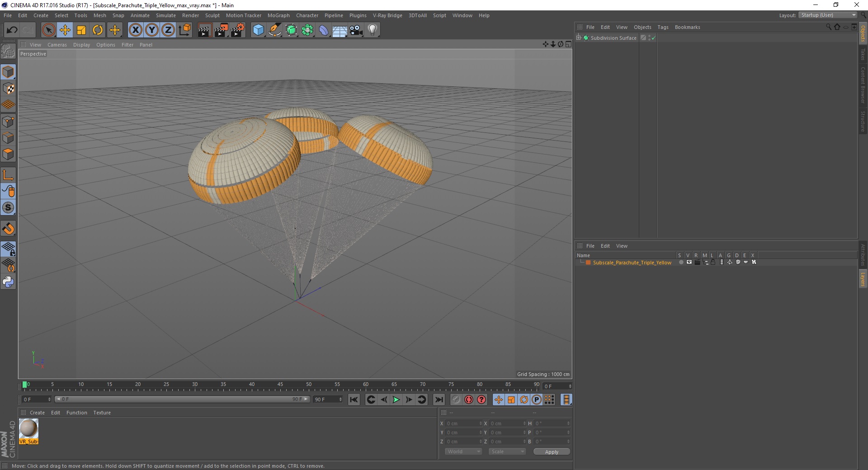Expand the Subdivision Surface object tree
868x470 pixels.
click(x=579, y=38)
